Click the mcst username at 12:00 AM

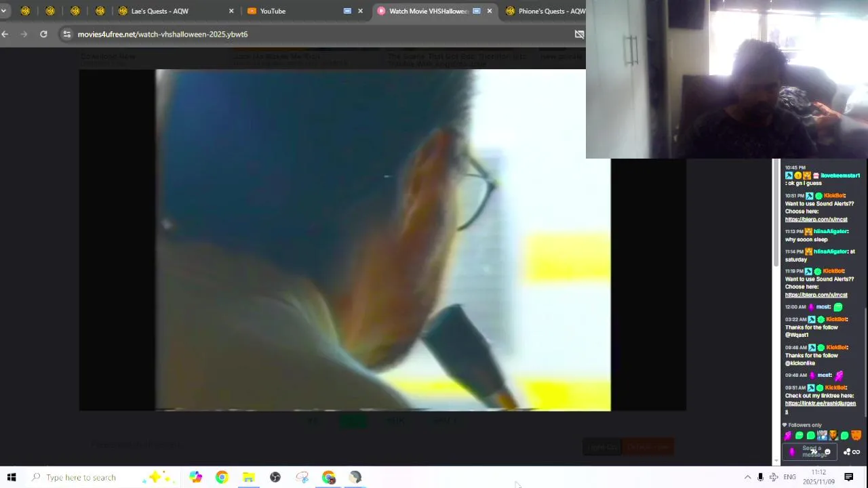coord(823,307)
